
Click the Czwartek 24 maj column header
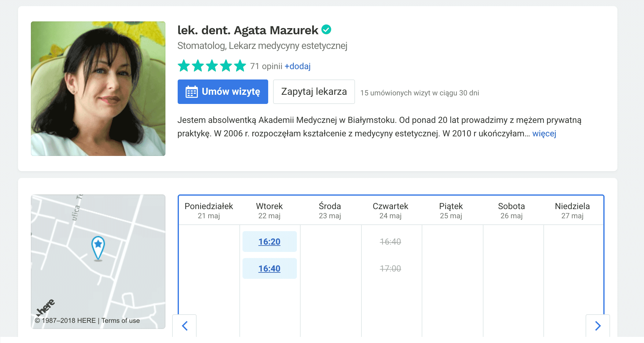[x=390, y=211]
